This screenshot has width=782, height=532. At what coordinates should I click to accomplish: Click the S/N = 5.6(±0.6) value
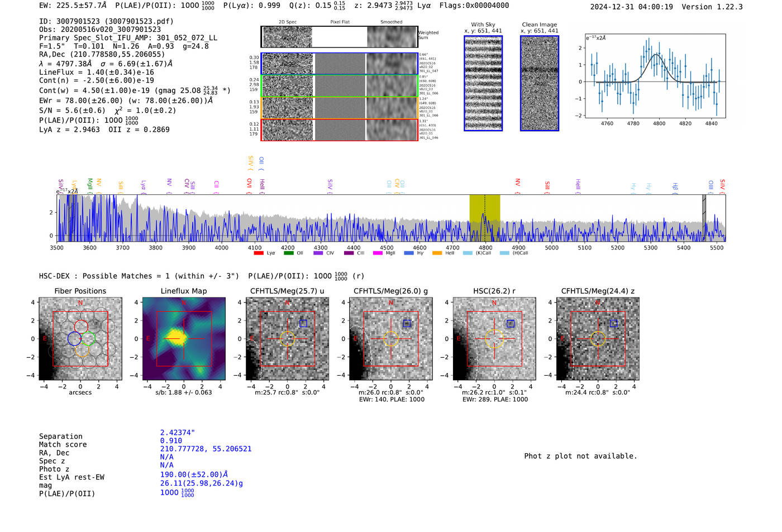click(x=72, y=111)
